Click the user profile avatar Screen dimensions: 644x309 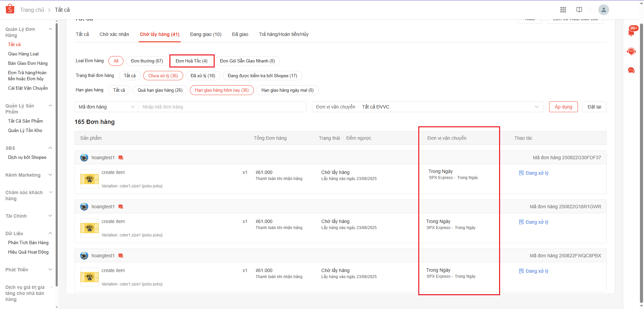click(x=603, y=10)
